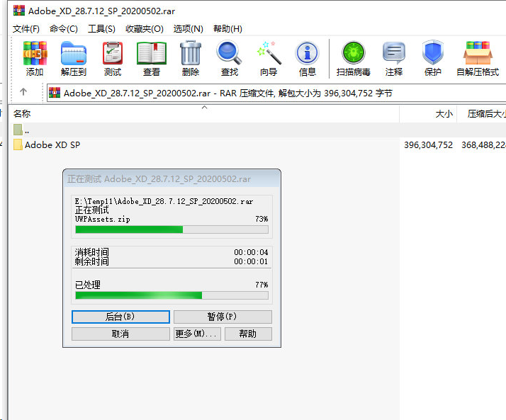Screen dimensions: 506x420
Task: Open the 帮助(H) menu
Action: point(227,29)
